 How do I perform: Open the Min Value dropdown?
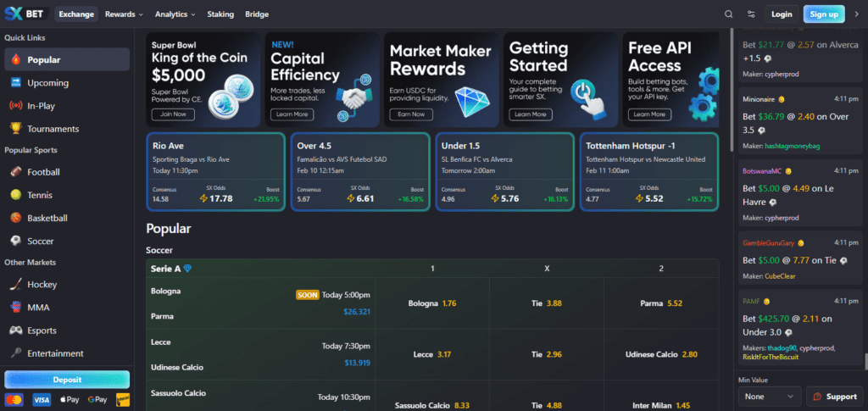[770, 397]
